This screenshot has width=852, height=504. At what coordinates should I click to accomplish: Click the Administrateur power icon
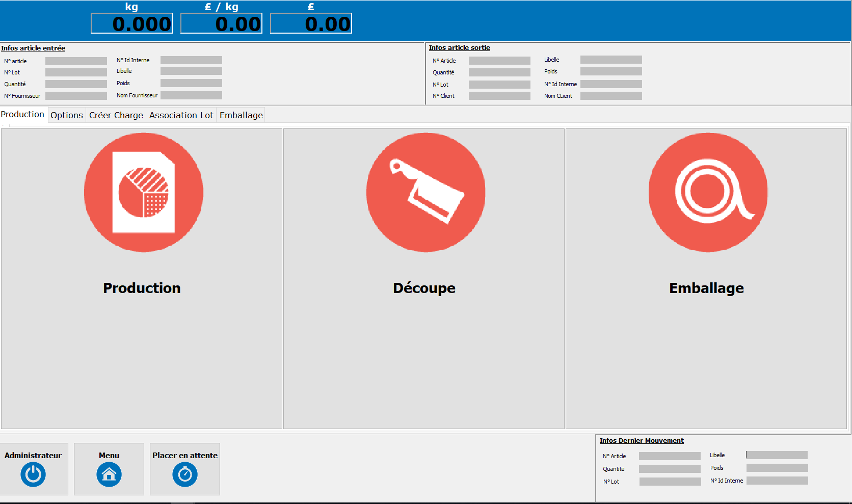tap(33, 474)
